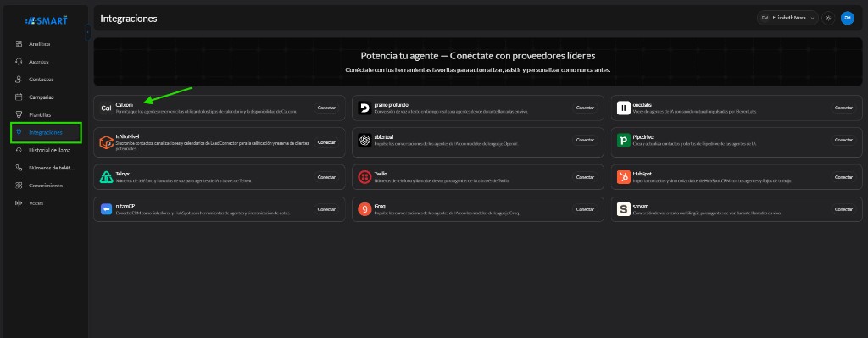Click the blue user avatar circle
Viewport: 868px width, 338px height.
coord(847,19)
